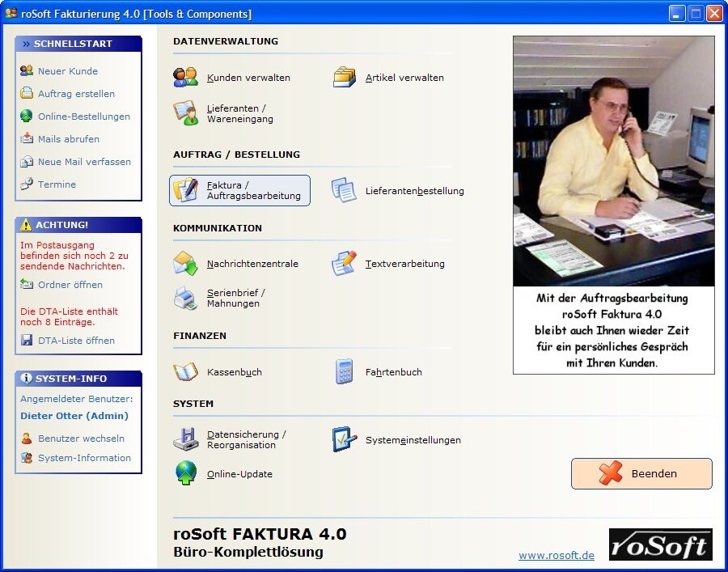728x572 pixels.
Task: Open Lieferanten / Wareneingang icon
Action: point(186,112)
